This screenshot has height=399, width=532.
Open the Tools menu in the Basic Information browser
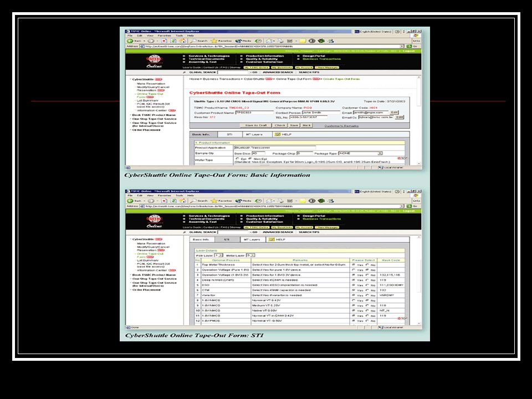pos(179,35)
